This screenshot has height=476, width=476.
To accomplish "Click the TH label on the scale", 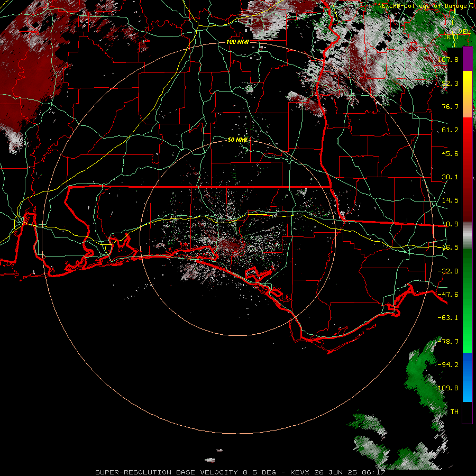I will coord(454,412).
